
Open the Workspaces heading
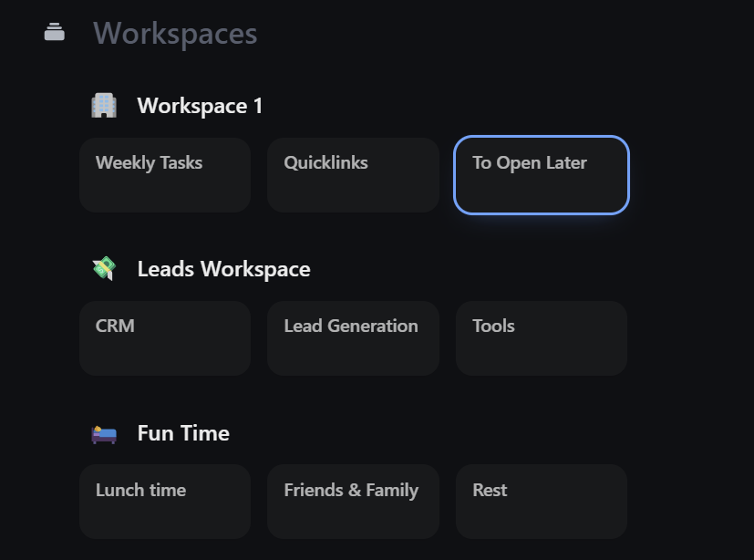tap(175, 34)
